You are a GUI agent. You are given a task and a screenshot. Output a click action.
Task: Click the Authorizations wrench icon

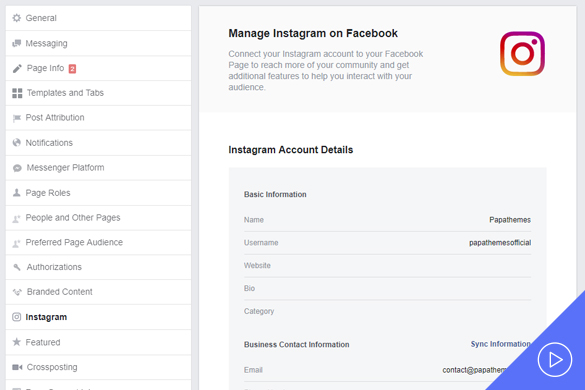click(17, 267)
